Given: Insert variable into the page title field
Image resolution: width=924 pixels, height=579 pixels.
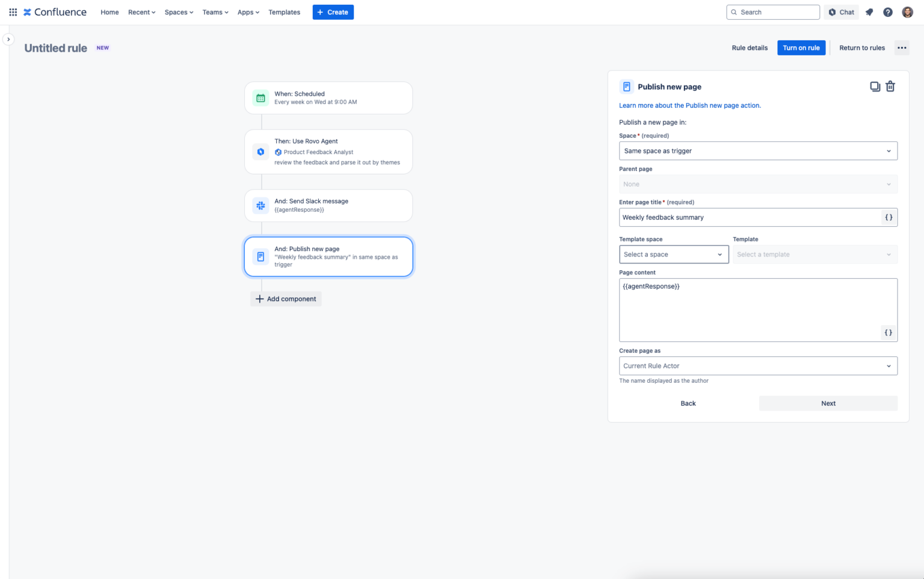Looking at the screenshot, I should click(889, 217).
